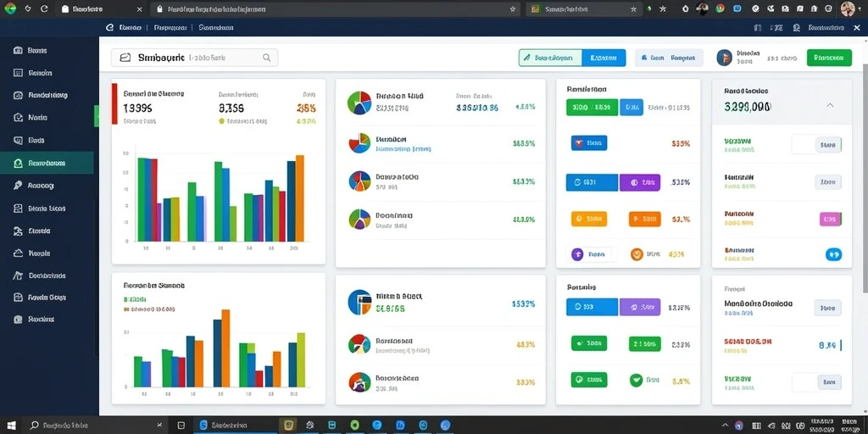The image size is (868, 434).
Task: Expand the small green handle beside the sidebar
Action: 97,117
